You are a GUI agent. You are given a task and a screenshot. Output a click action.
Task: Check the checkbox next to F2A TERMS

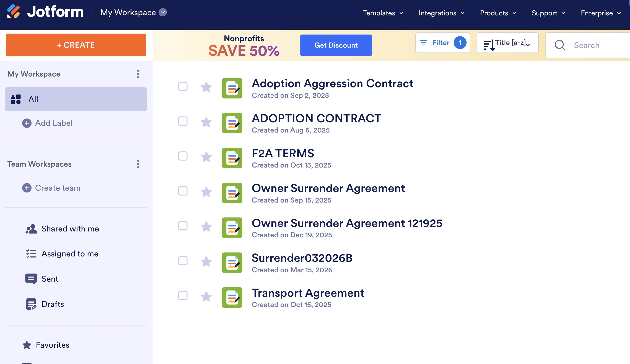click(183, 156)
